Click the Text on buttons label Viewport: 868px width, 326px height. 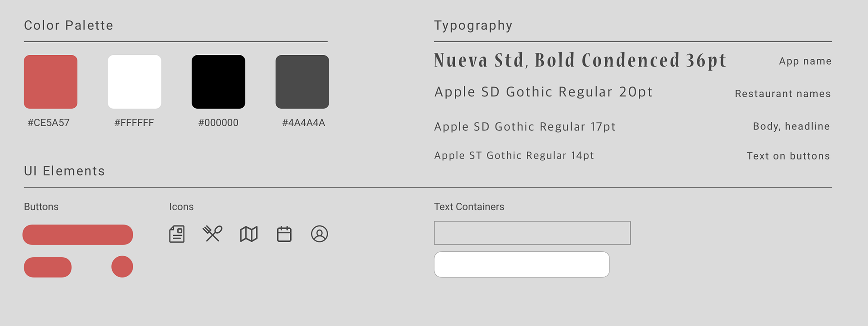(788, 156)
